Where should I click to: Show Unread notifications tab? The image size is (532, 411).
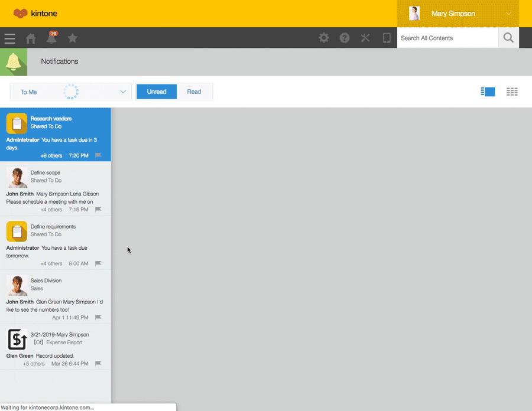click(x=157, y=92)
